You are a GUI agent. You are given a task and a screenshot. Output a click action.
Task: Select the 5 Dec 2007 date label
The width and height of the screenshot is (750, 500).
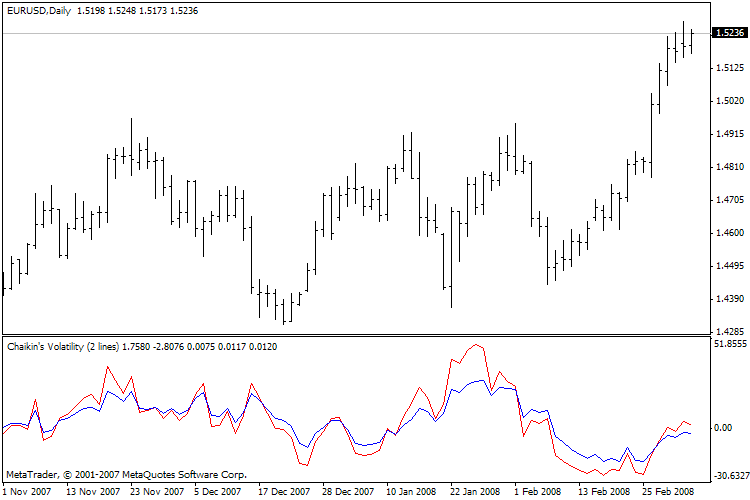click(218, 491)
